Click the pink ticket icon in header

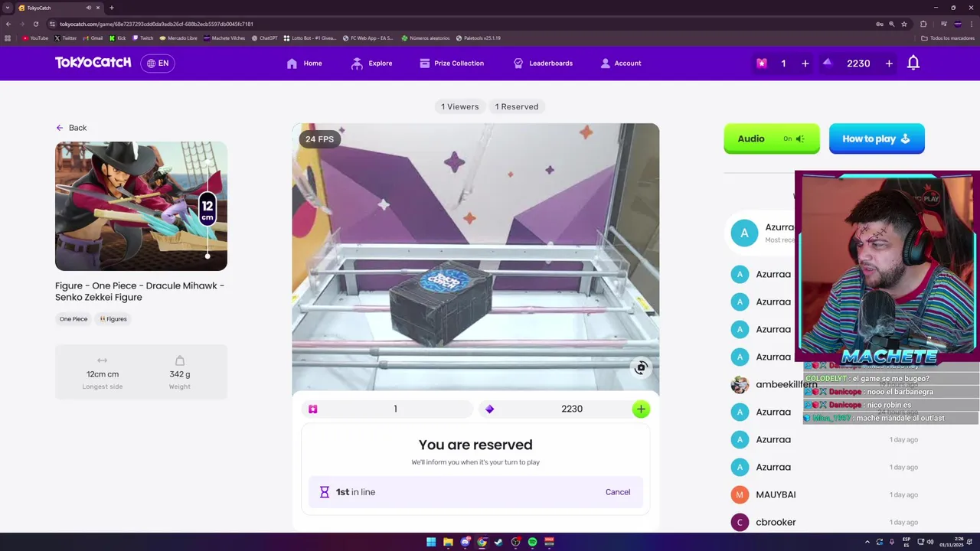click(762, 64)
